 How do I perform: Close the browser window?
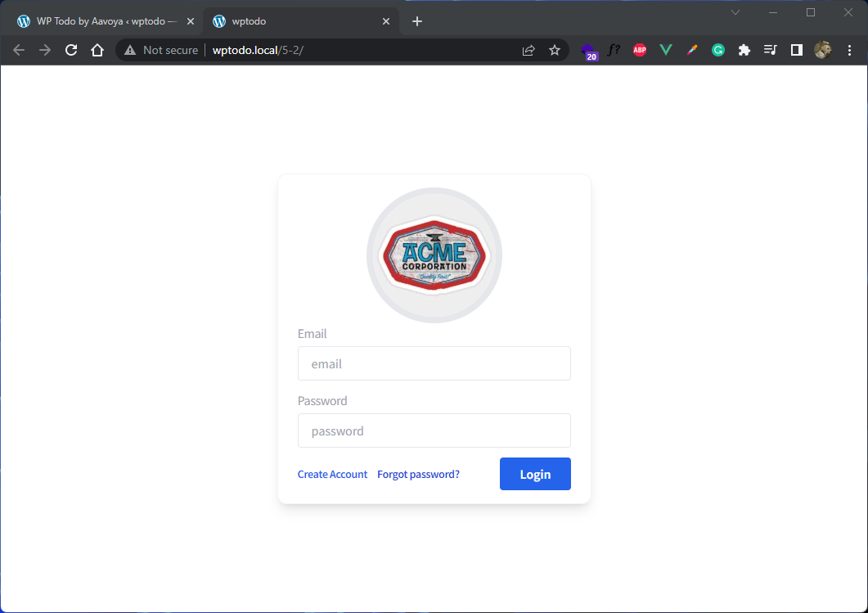tap(848, 12)
